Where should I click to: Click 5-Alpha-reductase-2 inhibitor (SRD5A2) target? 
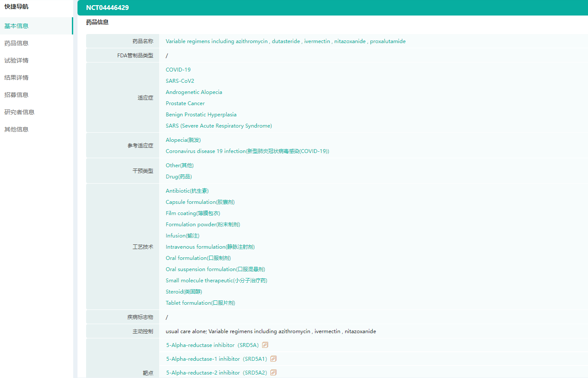[217, 373]
